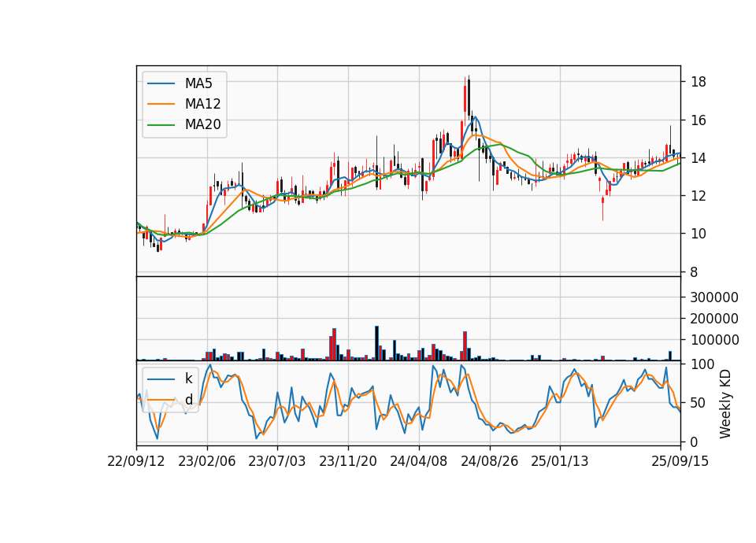756x543 pixels.
Task: Click the 23/11/20 date tick label
Action: pos(347,461)
